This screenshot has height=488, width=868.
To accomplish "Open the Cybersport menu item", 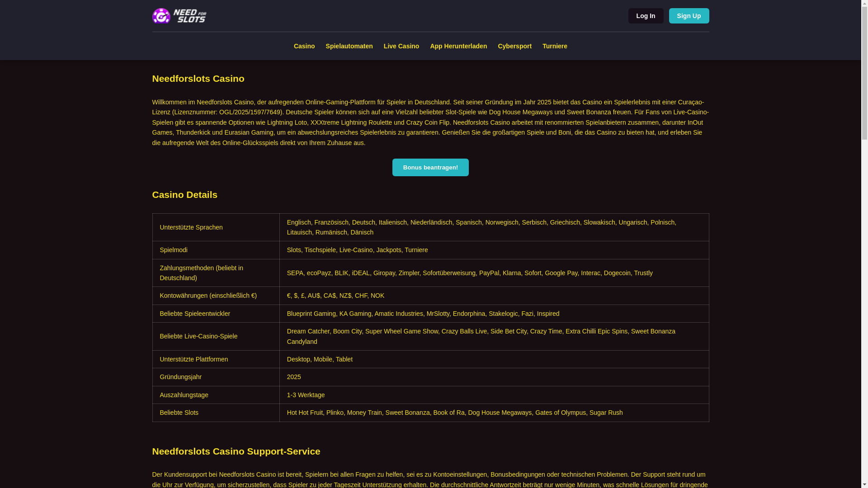I will 514,46.
